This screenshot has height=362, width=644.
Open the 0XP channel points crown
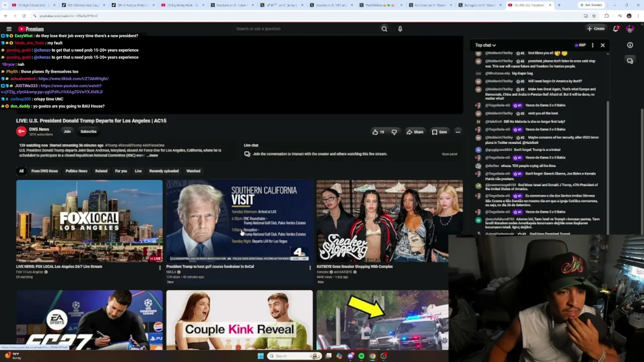tap(581, 45)
